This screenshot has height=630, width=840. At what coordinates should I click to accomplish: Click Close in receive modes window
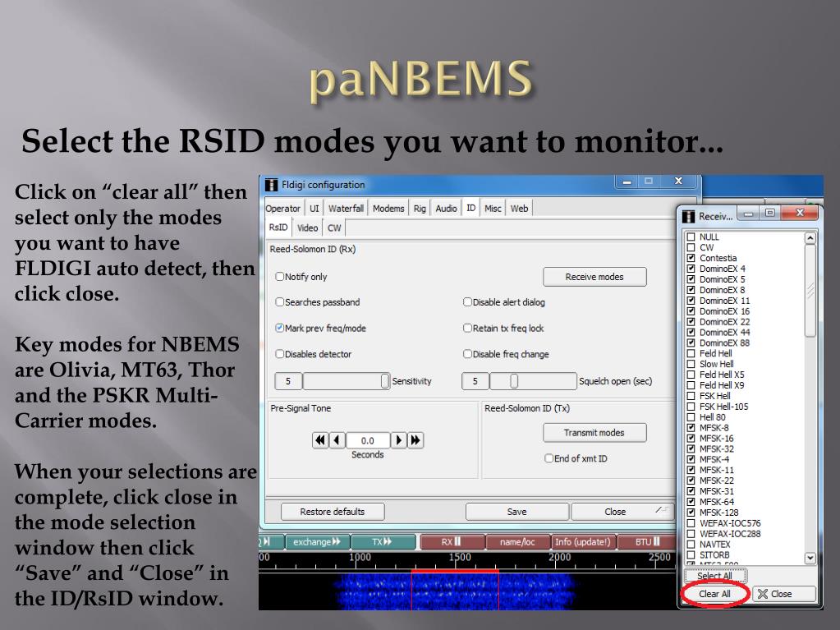pyautogui.click(x=784, y=594)
